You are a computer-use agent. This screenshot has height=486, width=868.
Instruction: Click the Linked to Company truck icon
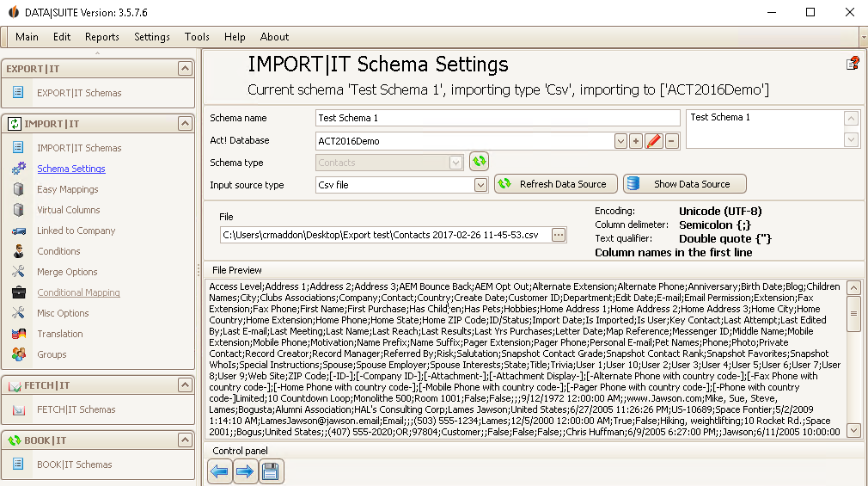tap(19, 231)
